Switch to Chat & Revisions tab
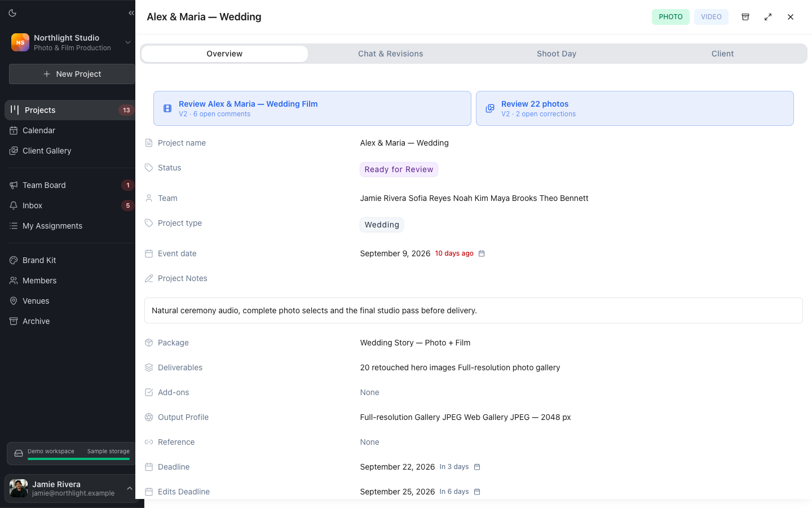 point(390,54)
